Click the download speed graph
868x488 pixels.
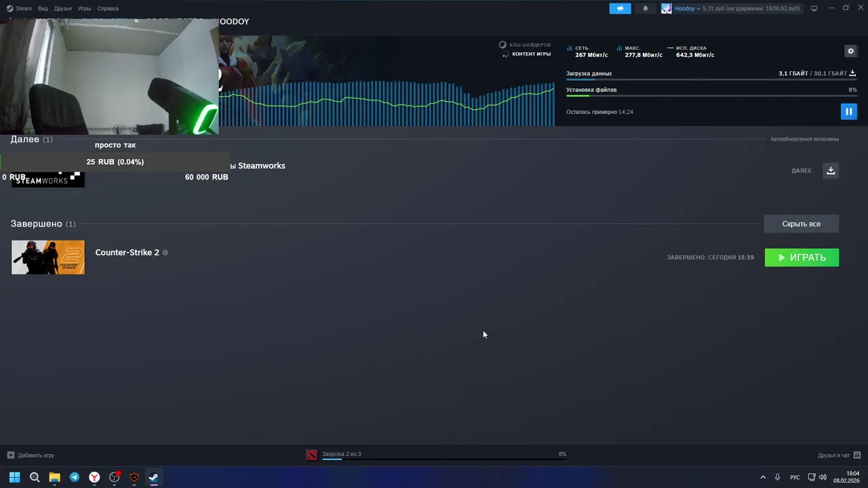(387, 103)
